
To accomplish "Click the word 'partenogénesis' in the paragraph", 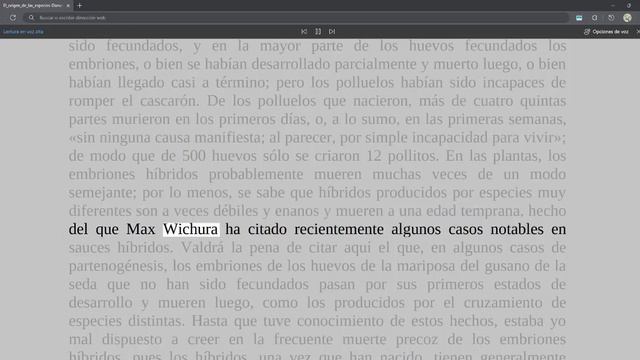I will [118, 266].
